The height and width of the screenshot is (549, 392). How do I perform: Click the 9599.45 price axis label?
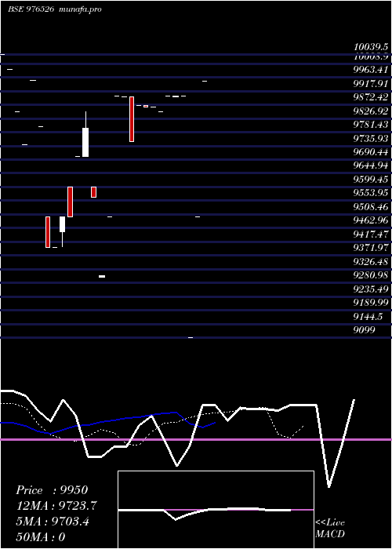point(371,180)
